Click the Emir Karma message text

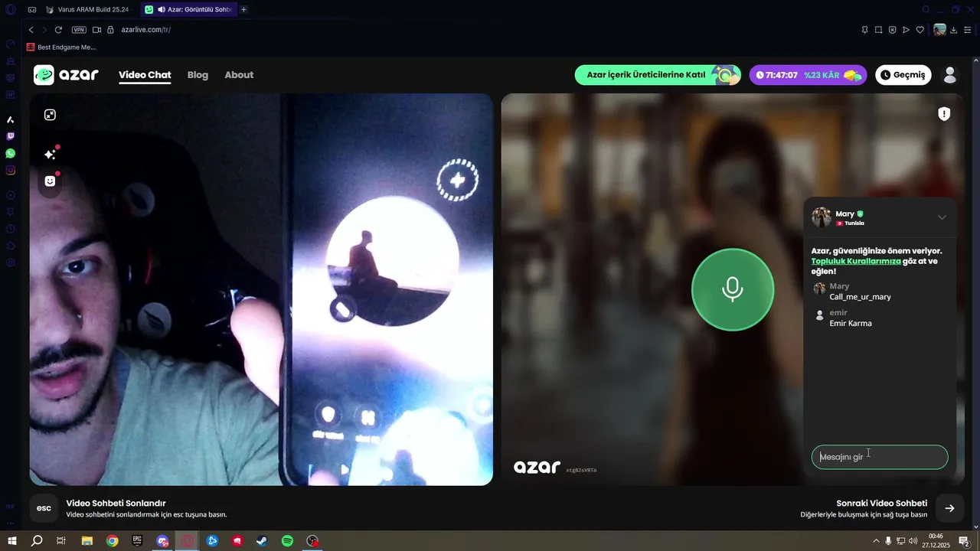(x=851, y=324)
